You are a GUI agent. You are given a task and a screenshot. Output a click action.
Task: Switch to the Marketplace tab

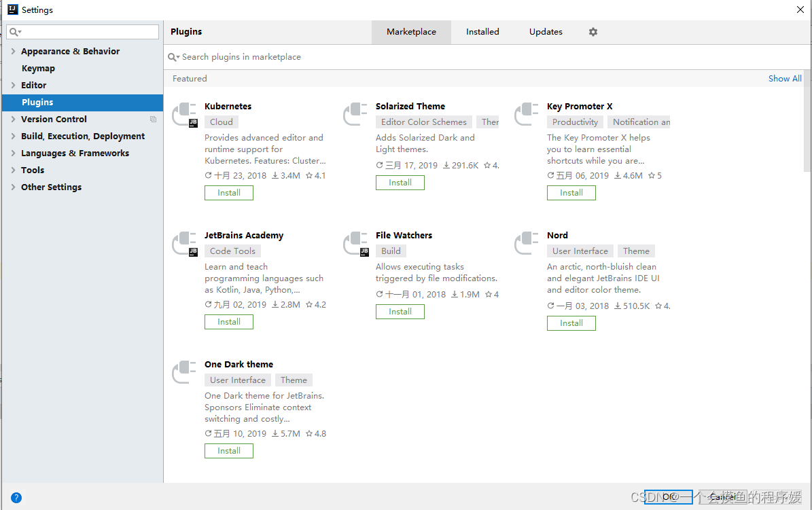click(x=411, y=32)
